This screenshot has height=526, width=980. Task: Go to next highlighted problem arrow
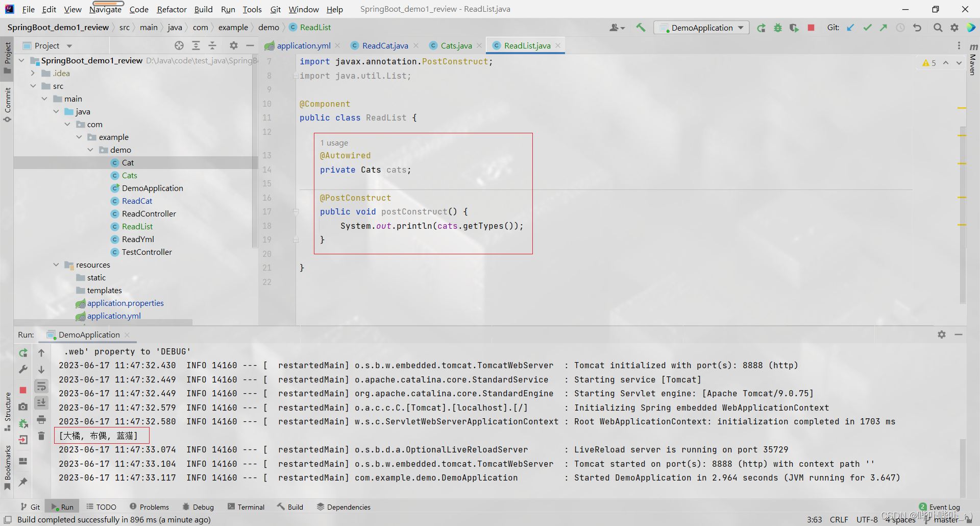pyautogui.click(x=959, y=63)
